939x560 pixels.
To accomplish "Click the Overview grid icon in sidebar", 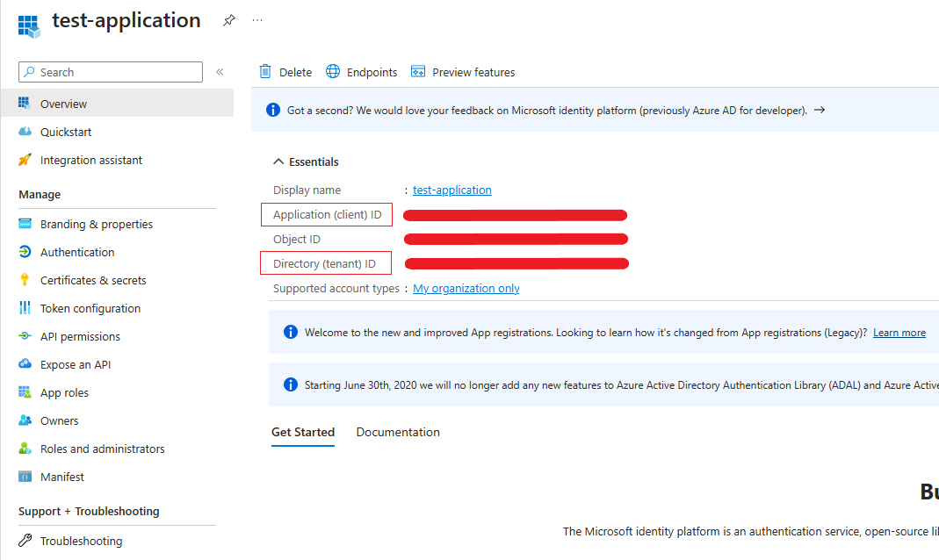I will pyautogui.click(x=25, y=103).
